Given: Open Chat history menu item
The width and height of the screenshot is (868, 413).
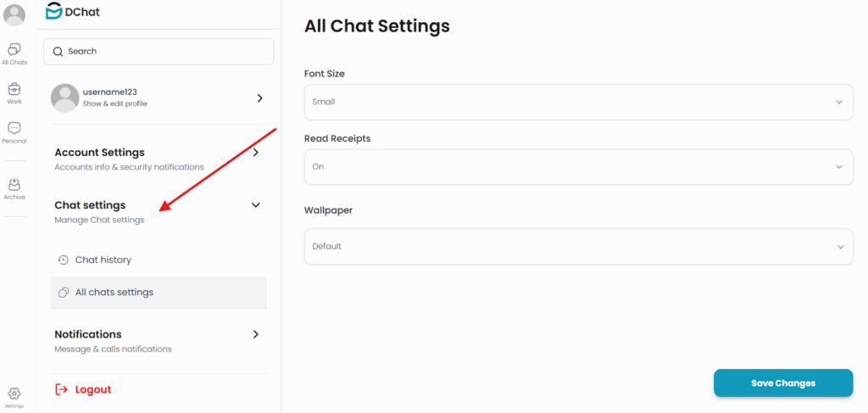Looking at the screenshot, I should (103, 260).
